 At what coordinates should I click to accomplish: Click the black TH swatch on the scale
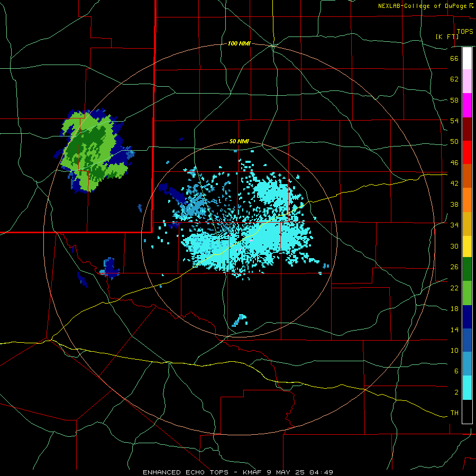467,411
